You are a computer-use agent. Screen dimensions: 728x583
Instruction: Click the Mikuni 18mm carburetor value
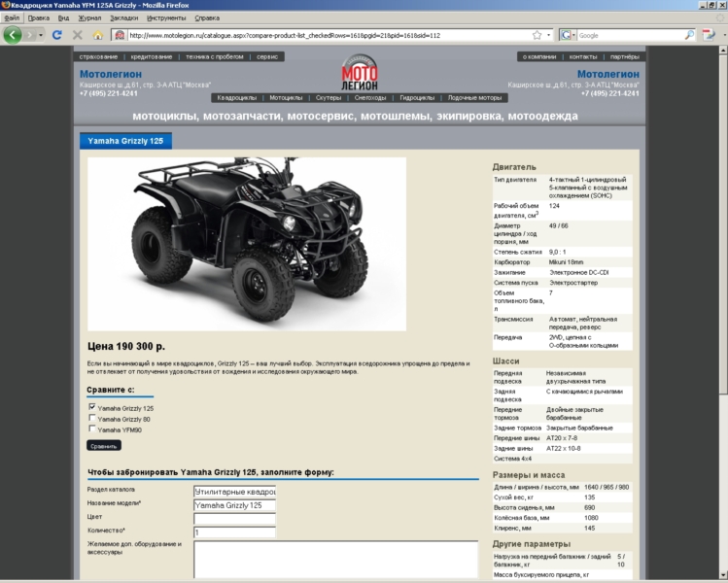click(566, 262)
